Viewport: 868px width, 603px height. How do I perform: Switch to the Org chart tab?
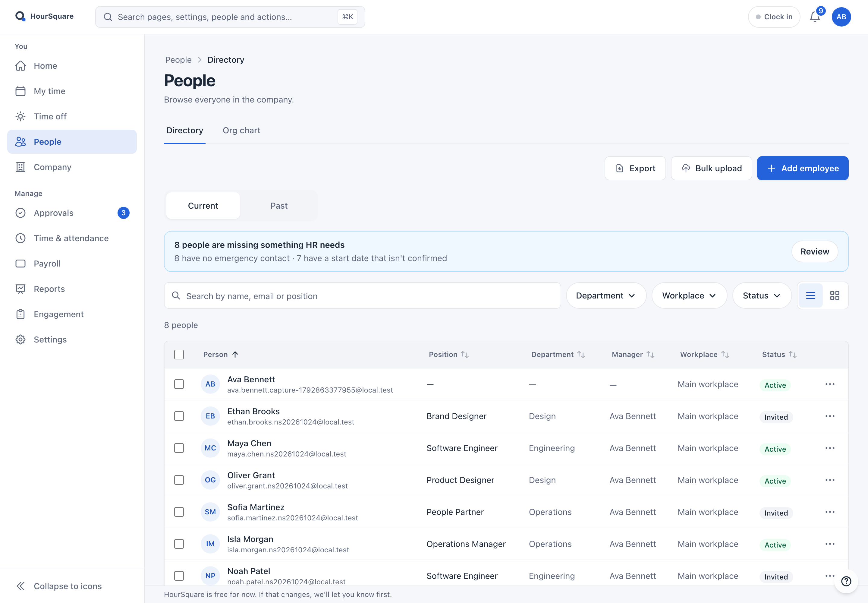point(241,130)
